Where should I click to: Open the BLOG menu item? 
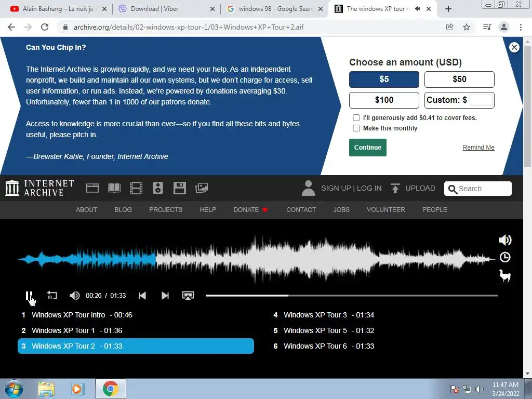pos(123,210)
